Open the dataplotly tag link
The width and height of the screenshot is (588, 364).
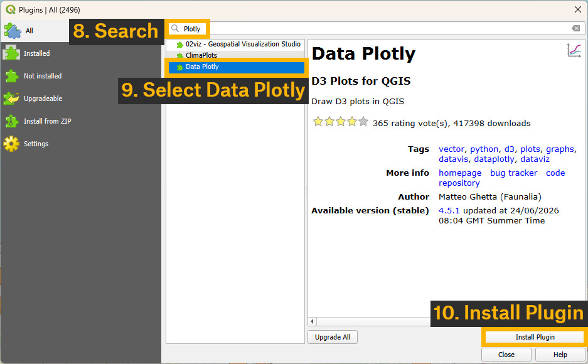(x=494, y=159)
